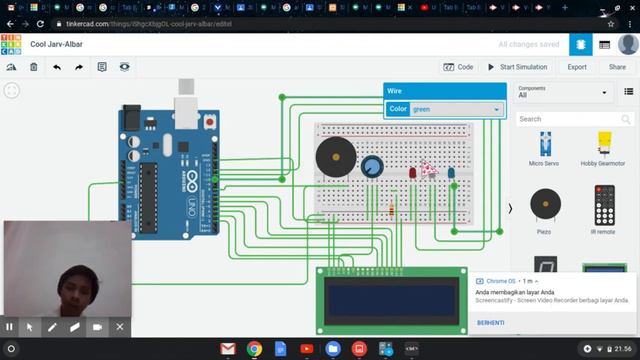640x360 pixels.
Task: Open the user profile avatar
Action: coord(628,44)
